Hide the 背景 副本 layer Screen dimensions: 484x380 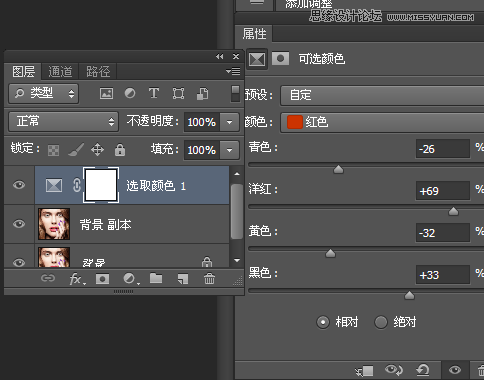point(19,224)
